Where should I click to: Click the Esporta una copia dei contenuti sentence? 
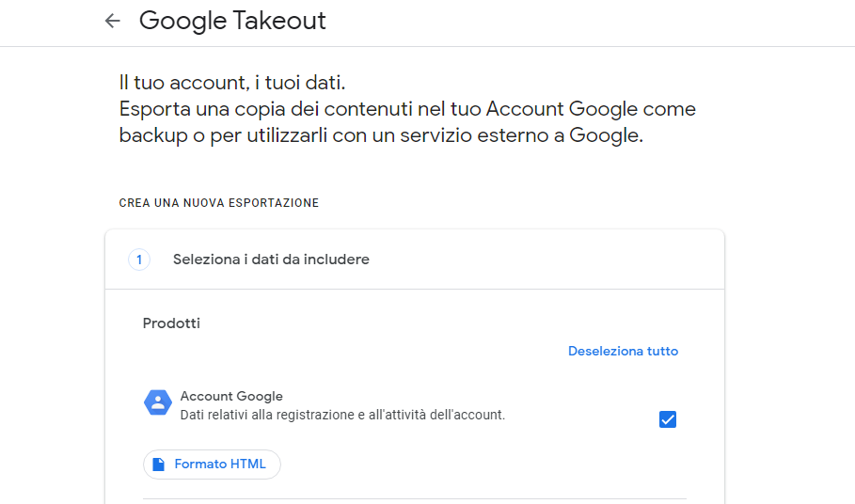tap(407, 109)
